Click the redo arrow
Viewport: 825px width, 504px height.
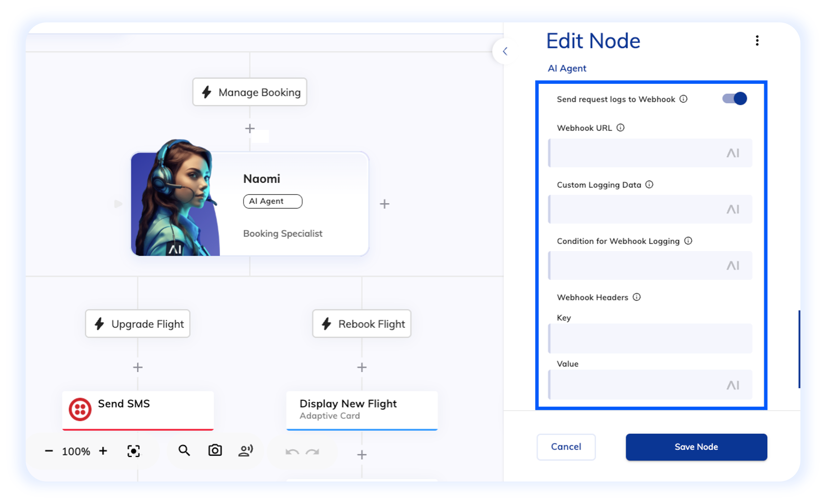(312, 452)
